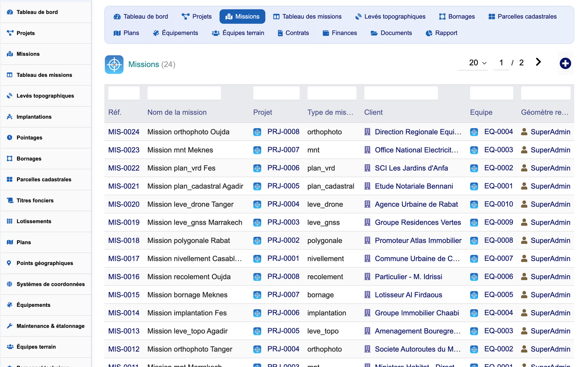The width and height of the screenshot is (588, 367).
Task: Click the Projets sidebar icon
Action: 10,33
